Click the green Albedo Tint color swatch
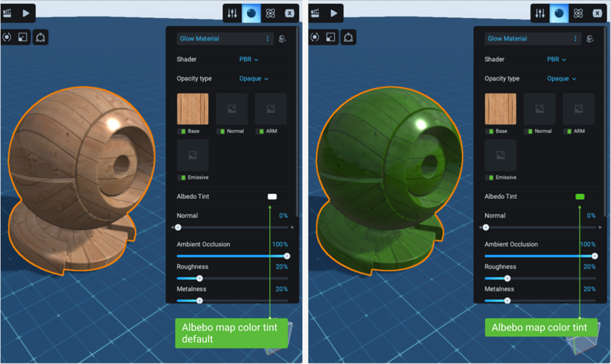Viewport: 611px width, 364px height. point(580,196)
